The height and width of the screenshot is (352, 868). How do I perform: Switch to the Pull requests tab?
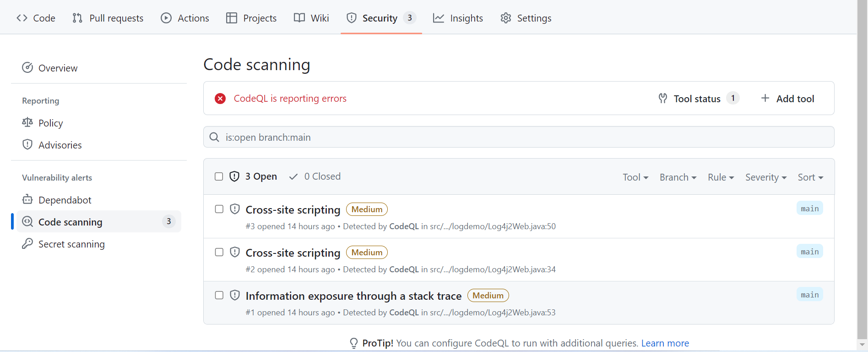pos(108,18)
